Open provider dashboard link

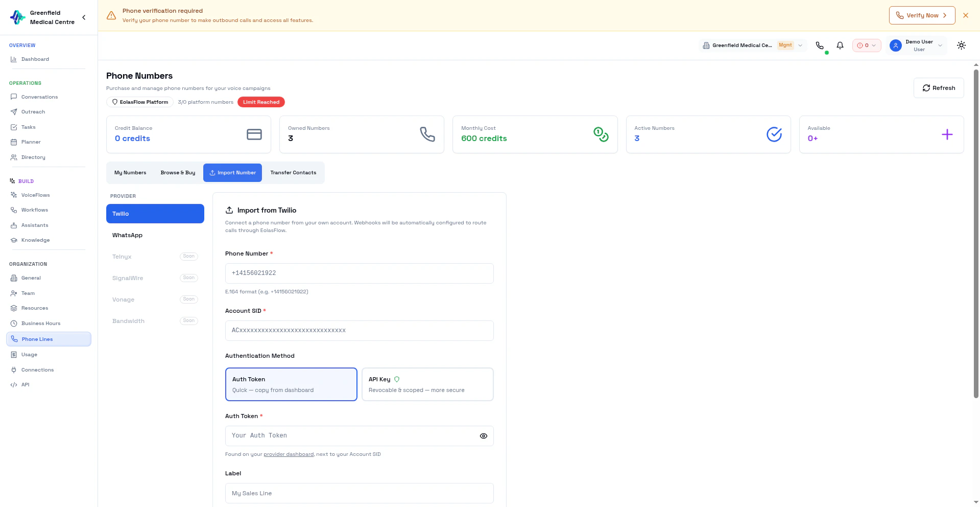tap(289, 454)
